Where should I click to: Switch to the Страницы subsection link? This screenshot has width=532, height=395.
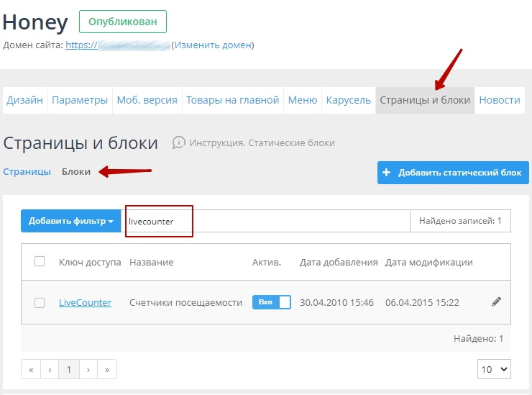tap(27, 172)
